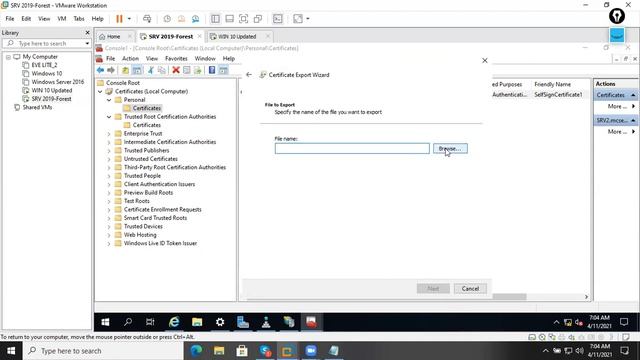Select Windows Server 2016 in library
Screen dimensions: 640x360
pyautogui.click(x=58, y=82)
